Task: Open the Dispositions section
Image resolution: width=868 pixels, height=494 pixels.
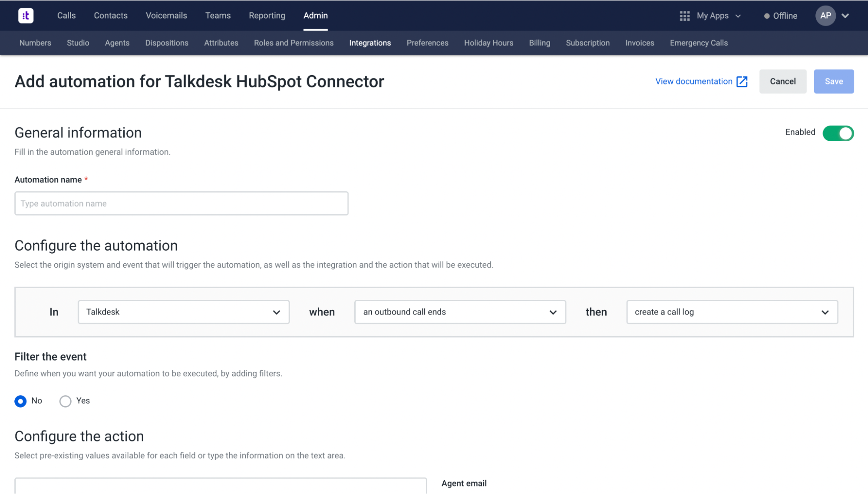Action: pos(167,43)
